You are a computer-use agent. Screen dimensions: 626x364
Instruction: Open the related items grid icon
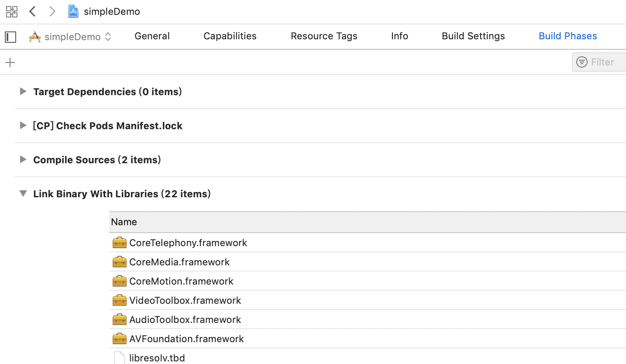pos(12,12)
